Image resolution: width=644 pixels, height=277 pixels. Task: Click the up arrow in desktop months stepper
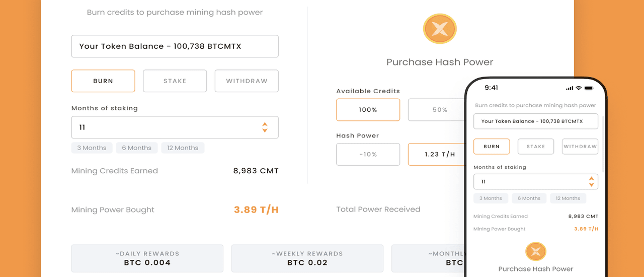click(265, 124)
